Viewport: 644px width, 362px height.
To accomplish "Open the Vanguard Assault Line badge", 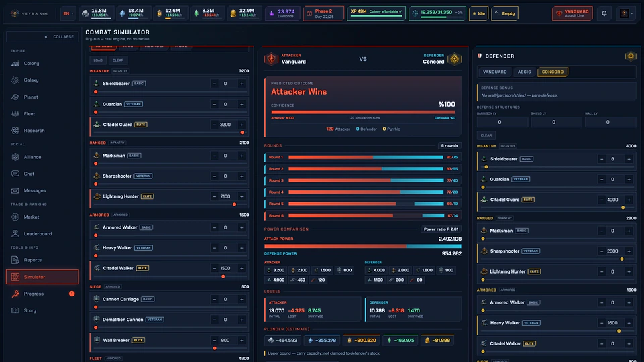I will point(572,13).
